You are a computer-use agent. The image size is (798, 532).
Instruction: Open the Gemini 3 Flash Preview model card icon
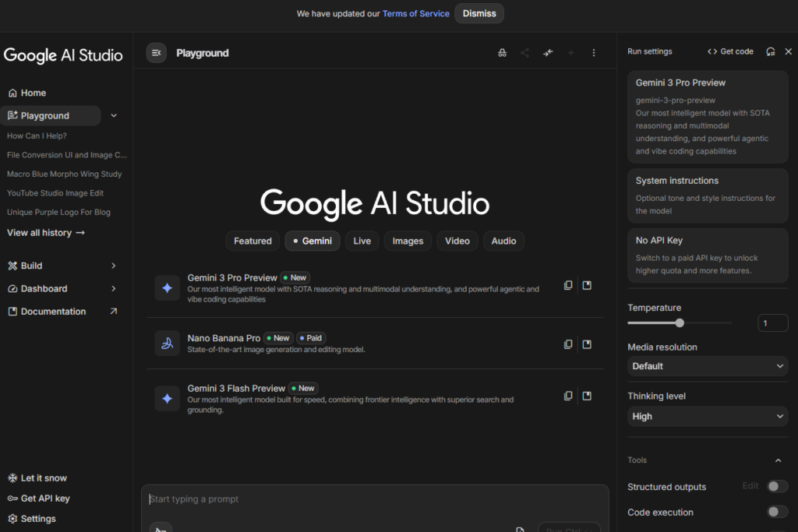587,396
